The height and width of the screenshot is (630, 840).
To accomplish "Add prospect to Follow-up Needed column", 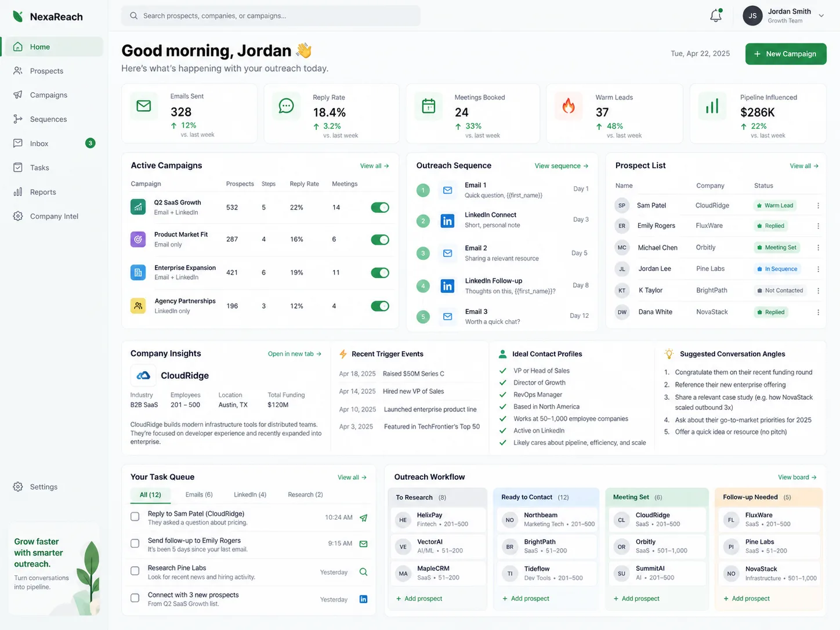I will point(746,599).
